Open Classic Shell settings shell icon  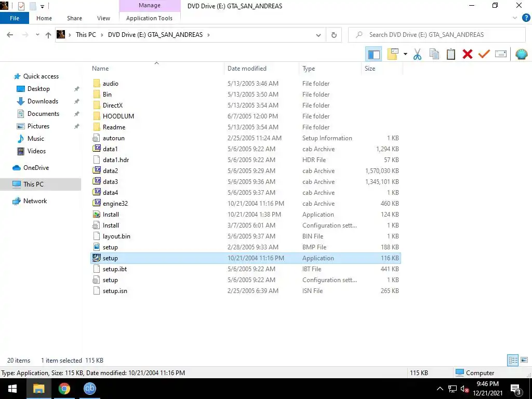(522, 54)
